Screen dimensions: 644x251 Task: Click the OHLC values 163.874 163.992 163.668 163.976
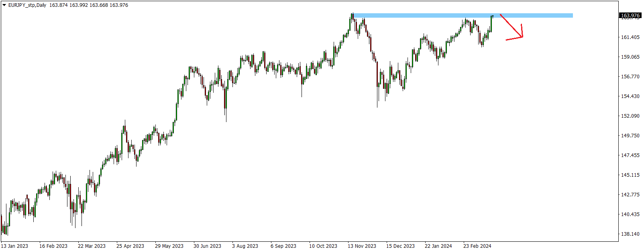tap(89, 5)
